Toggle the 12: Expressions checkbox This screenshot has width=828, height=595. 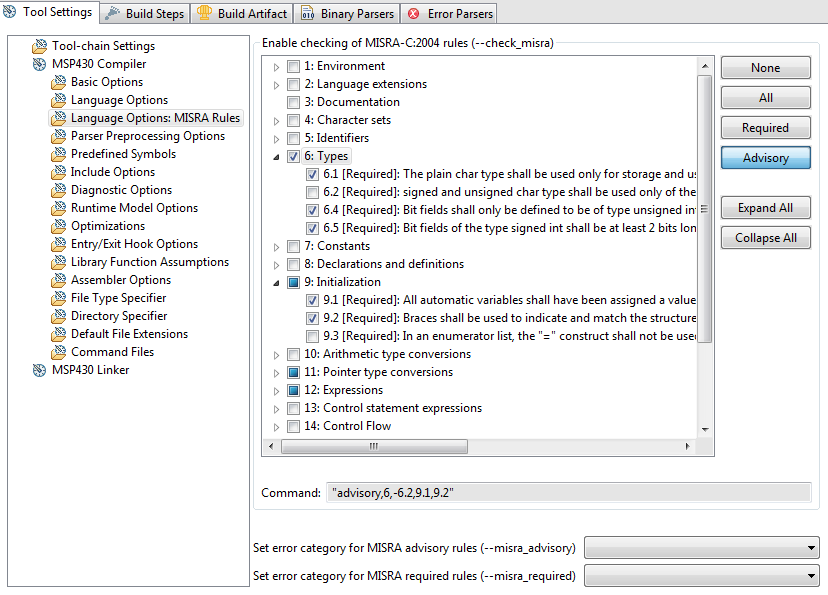click(293, 390)
